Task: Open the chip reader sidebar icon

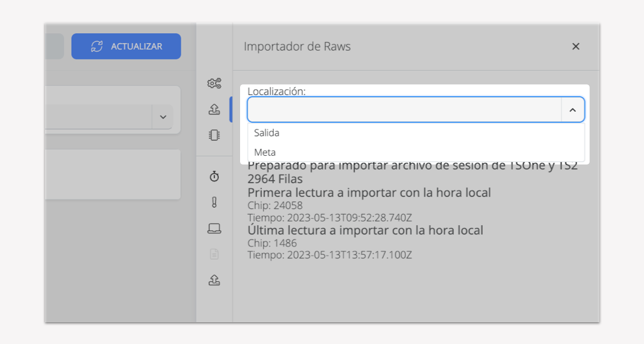Action: (214, 135)
